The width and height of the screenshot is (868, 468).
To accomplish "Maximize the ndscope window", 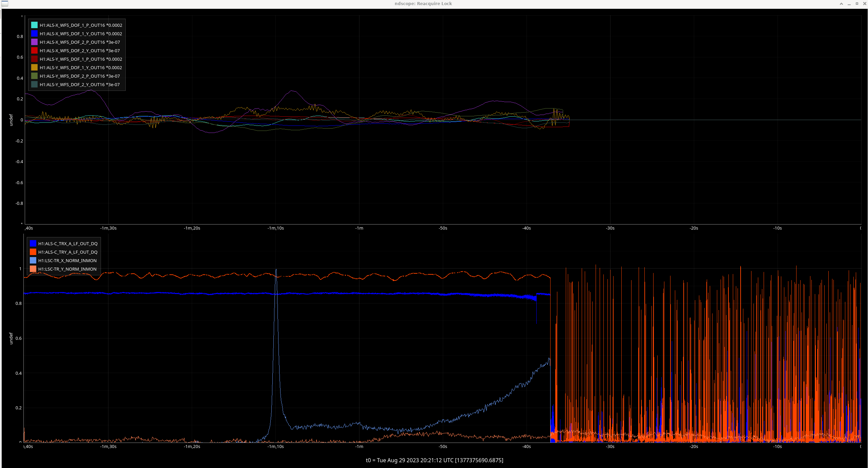I will (x=857, y=4).
